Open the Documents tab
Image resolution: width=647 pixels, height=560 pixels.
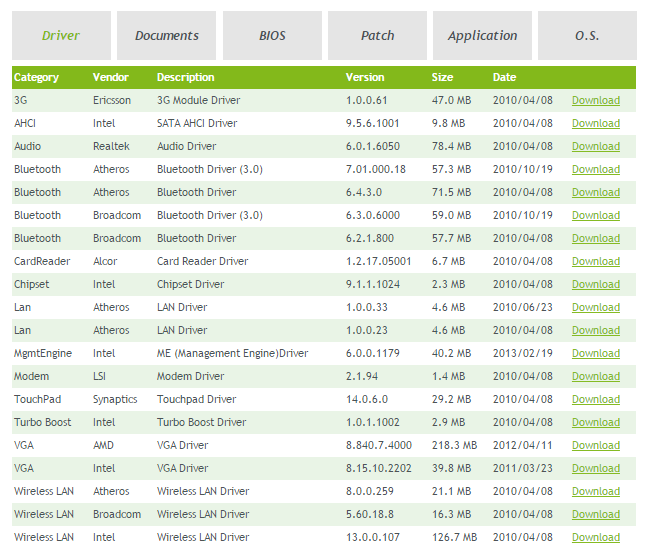click(166, 35)
